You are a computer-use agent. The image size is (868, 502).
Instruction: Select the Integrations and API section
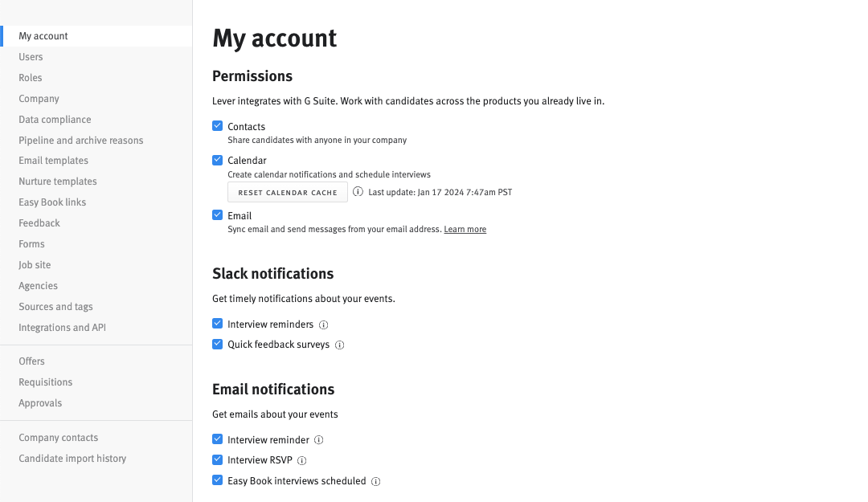tap(62, 327)
